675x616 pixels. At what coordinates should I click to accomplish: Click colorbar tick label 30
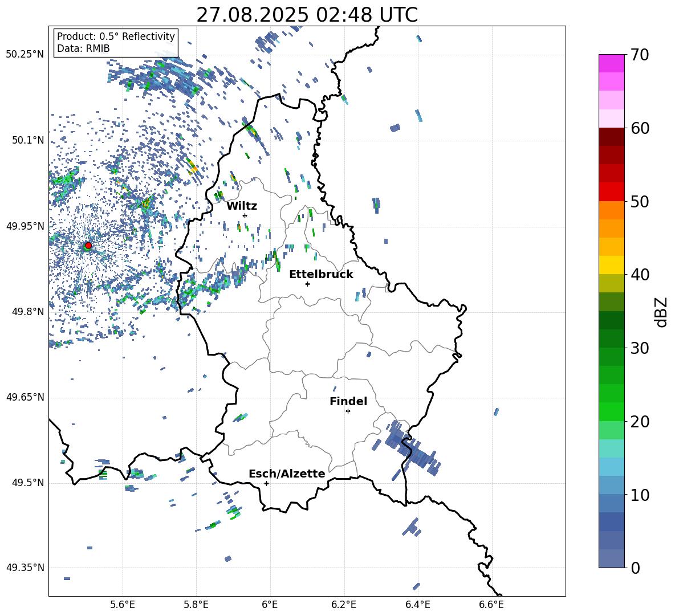640,348
